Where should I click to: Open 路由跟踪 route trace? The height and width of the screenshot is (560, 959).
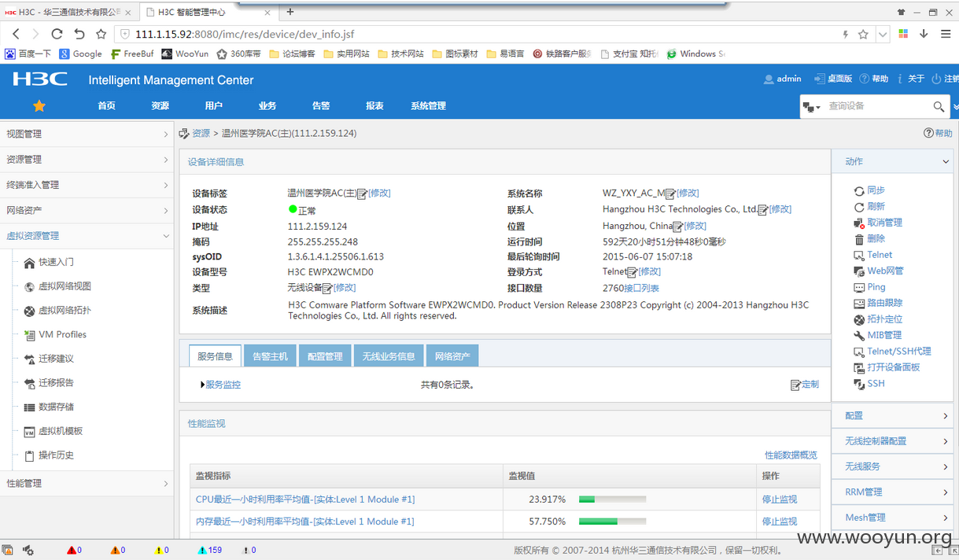(x=885, y=303)
